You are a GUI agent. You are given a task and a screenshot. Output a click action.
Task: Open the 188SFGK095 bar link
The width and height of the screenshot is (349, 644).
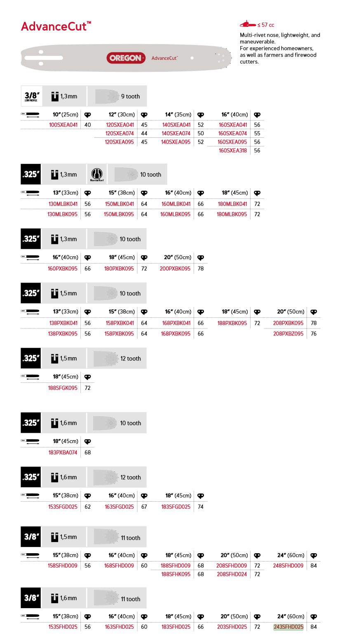tap(63, 388)
